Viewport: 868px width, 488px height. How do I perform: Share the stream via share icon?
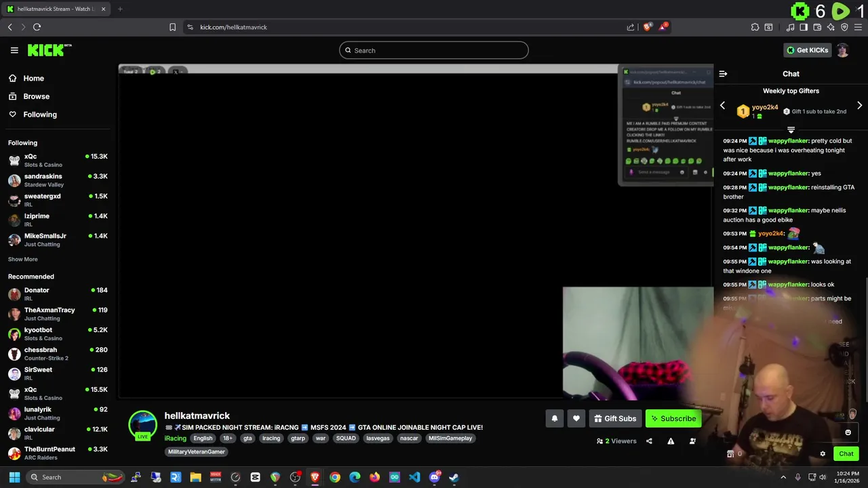click(649, 441)
